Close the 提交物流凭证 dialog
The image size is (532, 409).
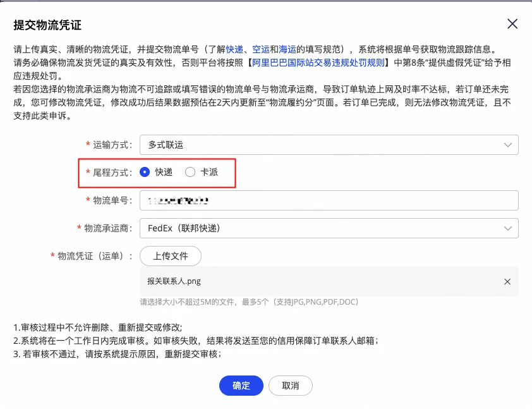point(512,25)
